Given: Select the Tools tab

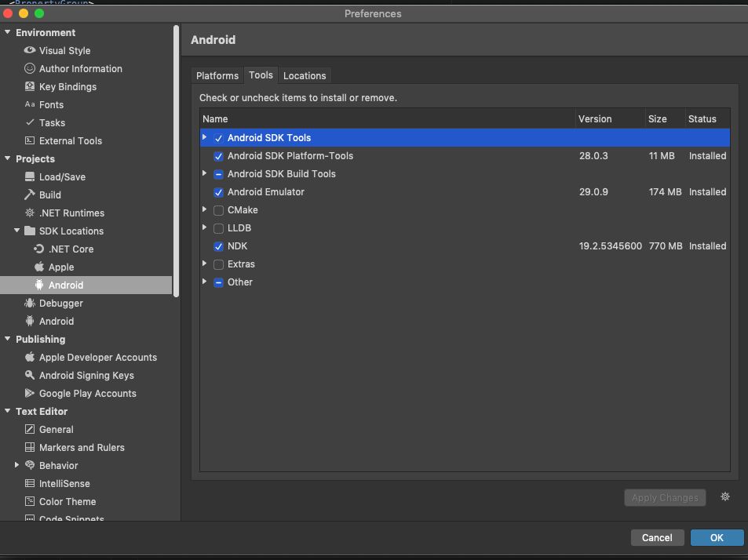Looking at the screenshot, I should pos(261,75).
